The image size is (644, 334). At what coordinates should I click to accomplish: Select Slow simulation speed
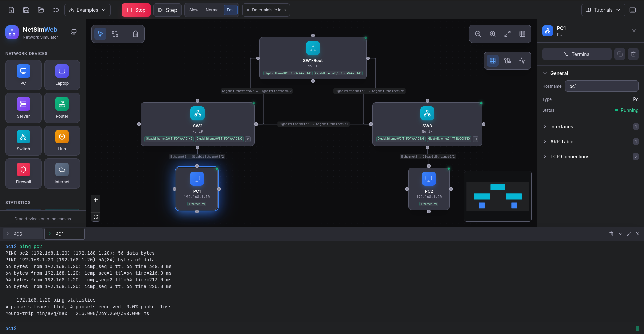(194, 10)
